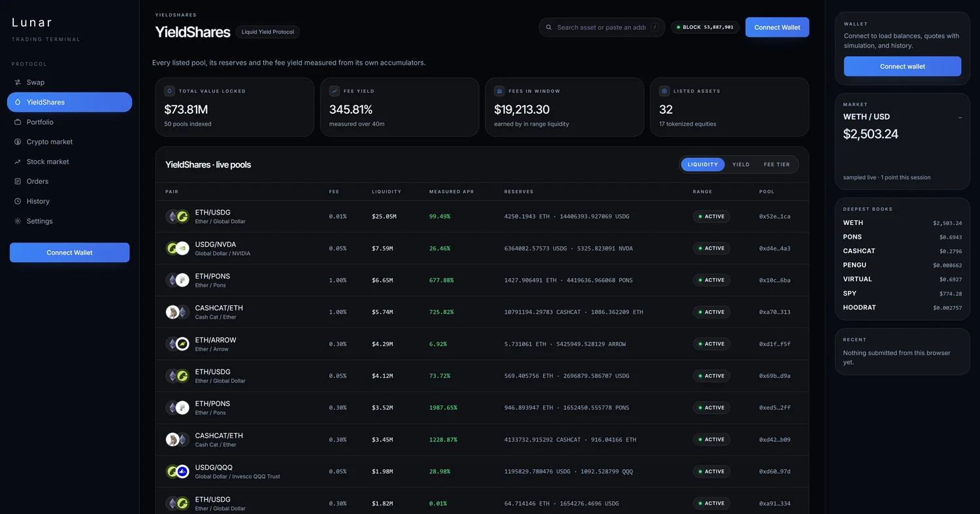Click pool address 0xd4e…4a3
The width and height of the screenshot is (980, 514).
775,248
